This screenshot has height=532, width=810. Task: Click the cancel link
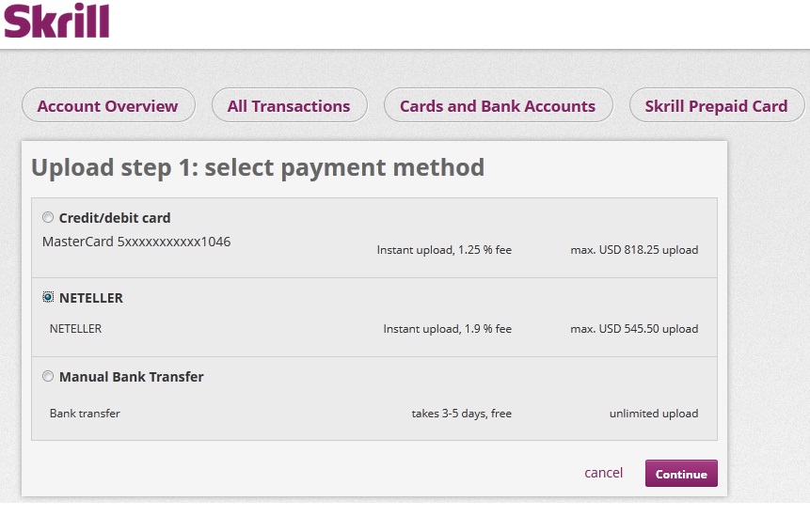(603, 473)
